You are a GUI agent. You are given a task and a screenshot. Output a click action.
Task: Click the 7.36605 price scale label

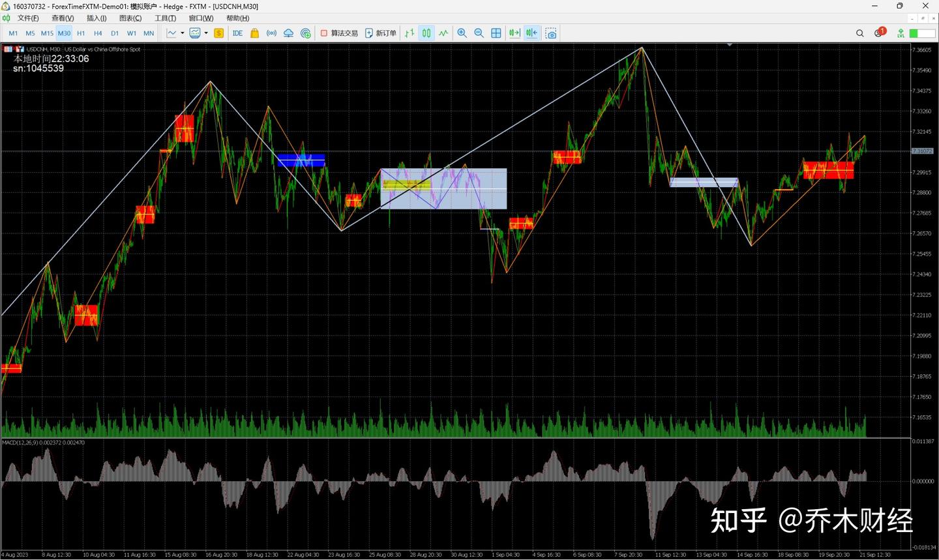(x=921, y=50)
